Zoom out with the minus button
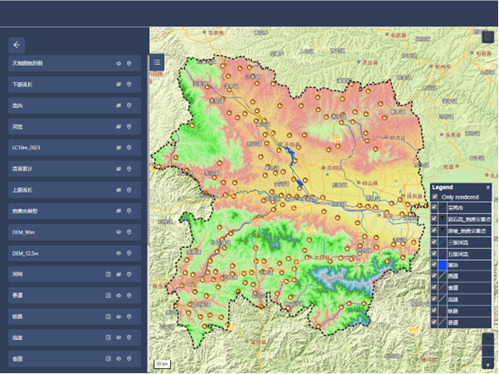The image size is (499, 374). point(488,351)
